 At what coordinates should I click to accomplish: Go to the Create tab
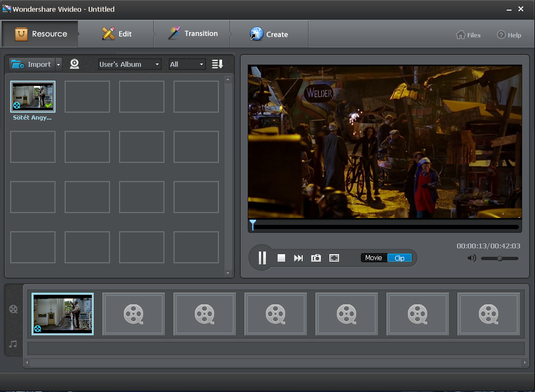click(269, 34)
